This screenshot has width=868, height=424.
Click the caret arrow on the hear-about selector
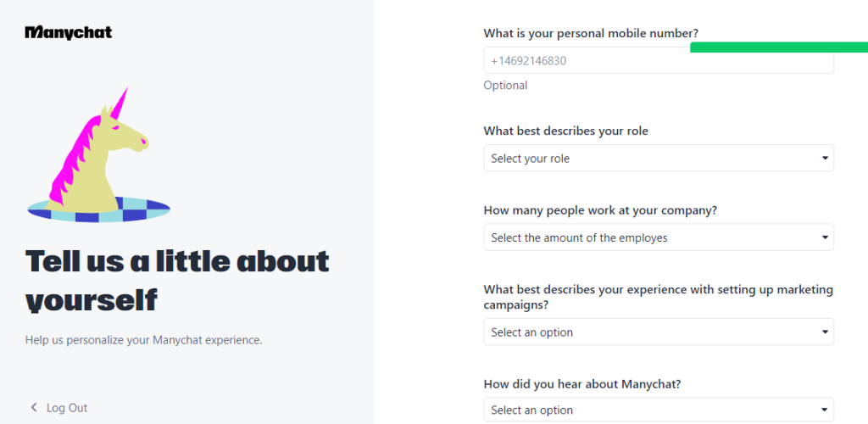click(x=825, y=410)
